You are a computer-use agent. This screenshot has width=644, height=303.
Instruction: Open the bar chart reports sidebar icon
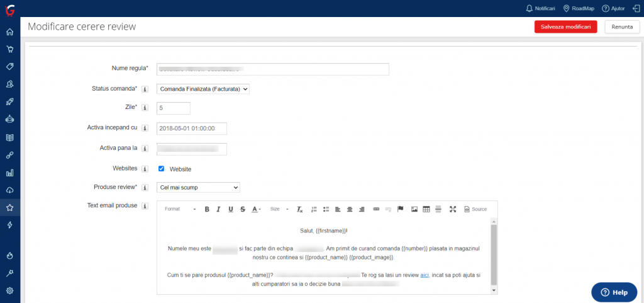10,173
